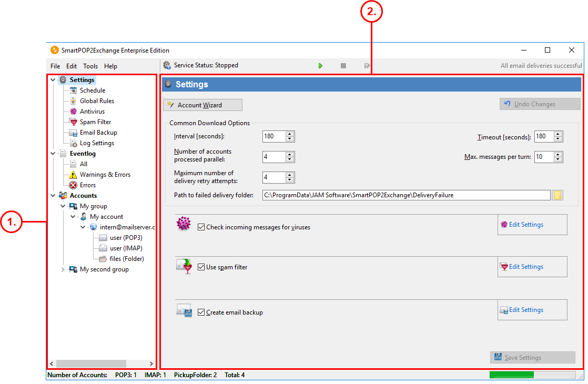Screen dimensions: 588x384
Task: Open Edit Settings for virus checking
Action: point(532,225)
